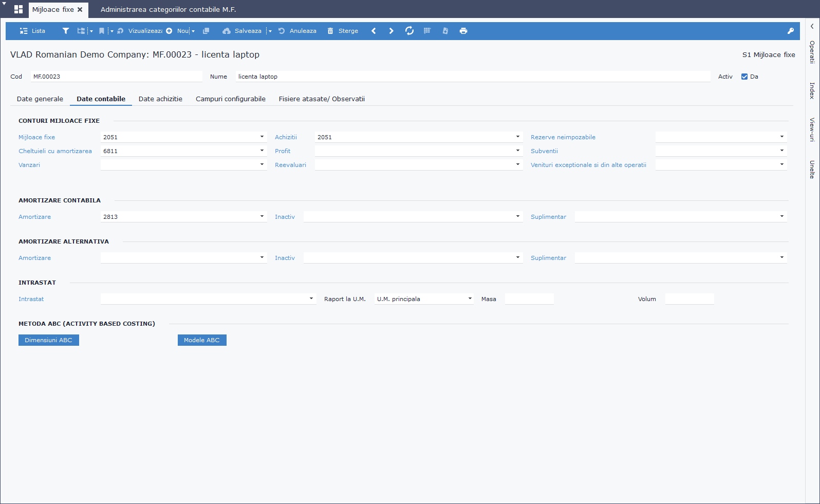
Task: Click the Masa input field
Action: [529, 299]
